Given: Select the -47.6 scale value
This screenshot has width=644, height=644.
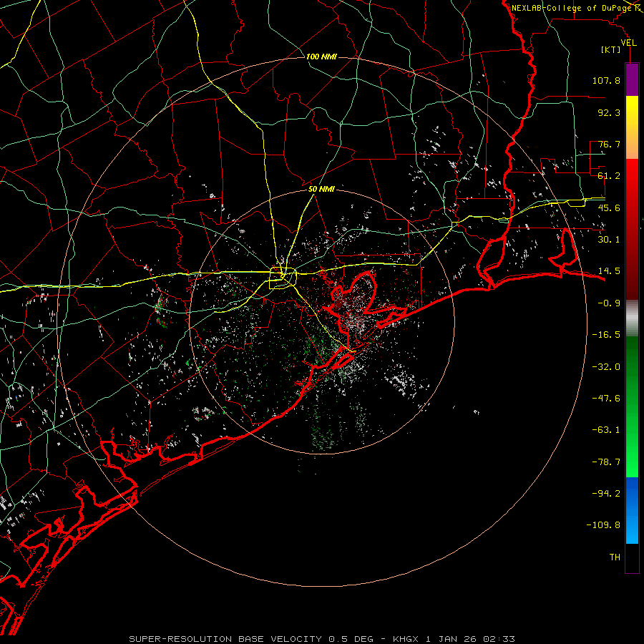Looking at the screenshot, I should [x=606, y=399].
